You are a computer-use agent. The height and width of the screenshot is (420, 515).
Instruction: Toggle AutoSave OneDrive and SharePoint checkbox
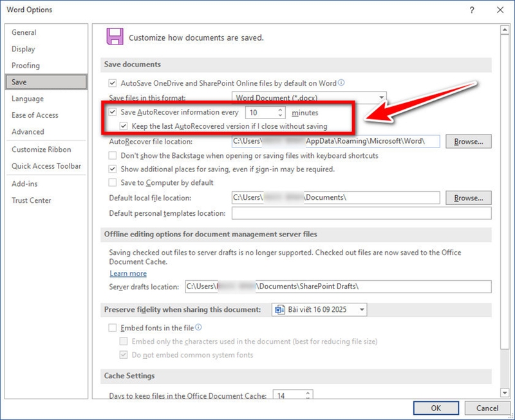(112, 83)
